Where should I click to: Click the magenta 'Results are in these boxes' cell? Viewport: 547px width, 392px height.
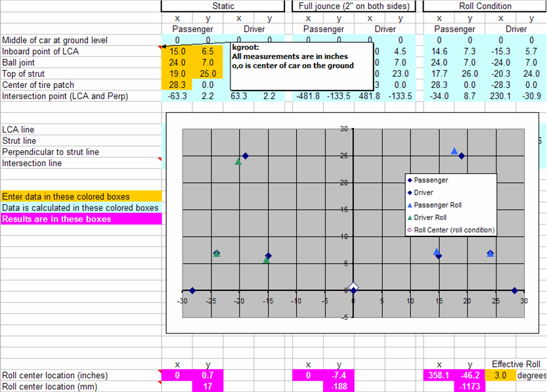coord(81,219)
